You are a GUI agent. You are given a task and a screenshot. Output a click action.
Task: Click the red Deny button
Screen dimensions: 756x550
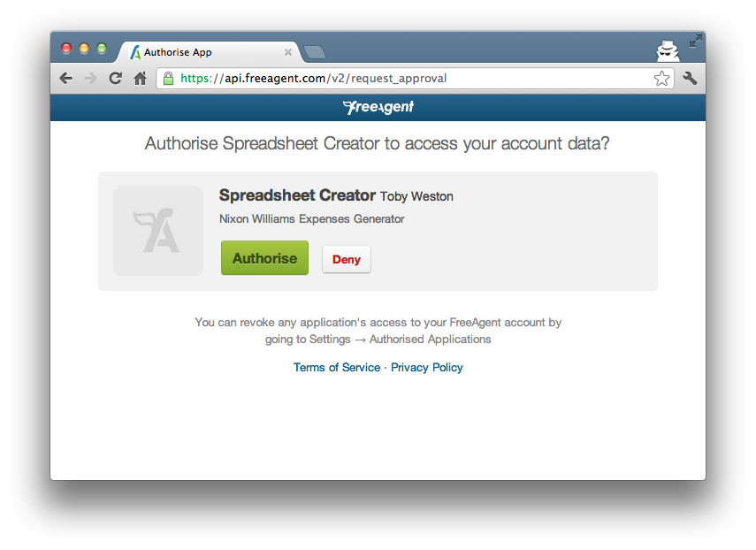click(x=347, y=259)
